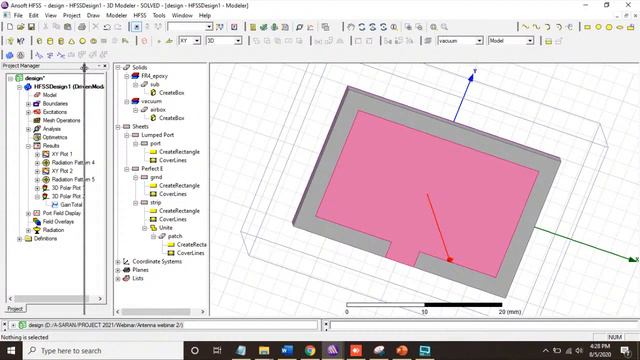Click the material icon beside the vacuum dropdown
Image resolution: width=640 pixels, height=360 pixels.
click(427, 41)
